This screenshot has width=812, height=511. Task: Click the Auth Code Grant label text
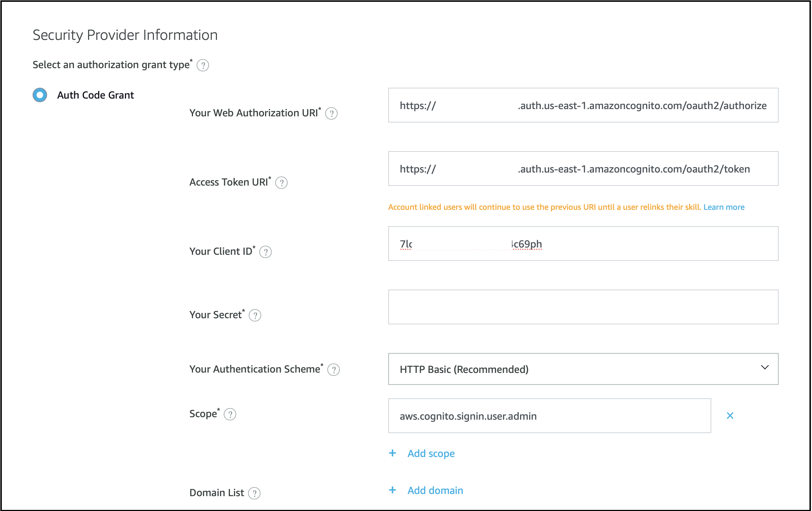pyautogui.click(x=96, y=95)
